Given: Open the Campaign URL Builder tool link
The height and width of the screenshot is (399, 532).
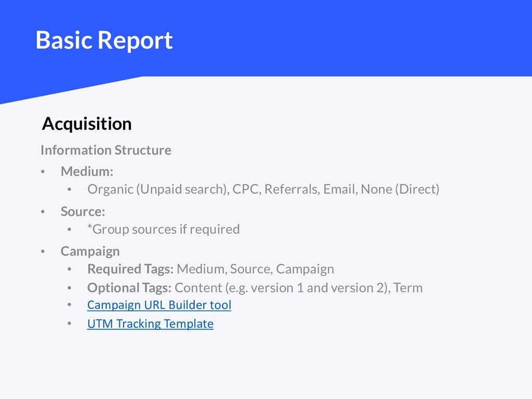Looking at the screenshot, I should (x=159, y=305).
